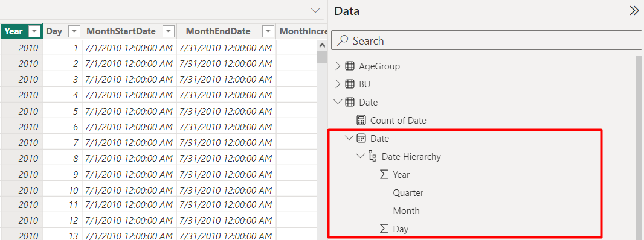This screenshot has height=240, width=644.
Task: Select the MonthStartDate column header
Action: tap(129, 31)
